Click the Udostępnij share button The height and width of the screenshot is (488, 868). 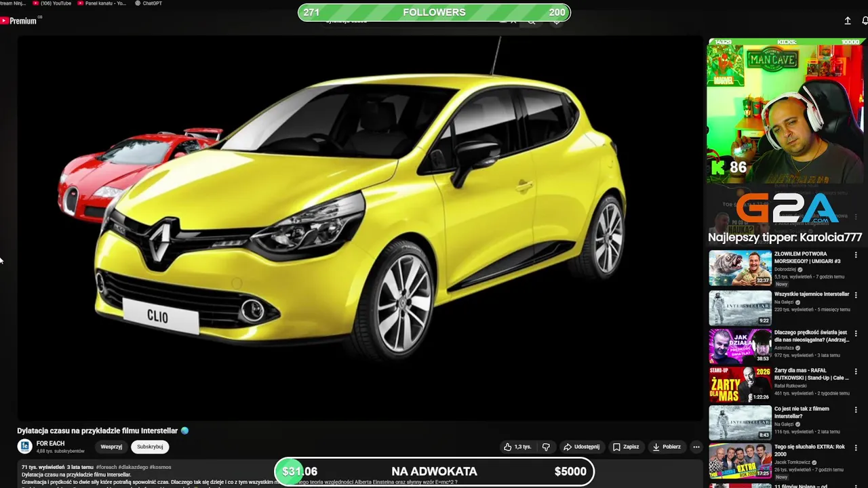coord(582,447)
